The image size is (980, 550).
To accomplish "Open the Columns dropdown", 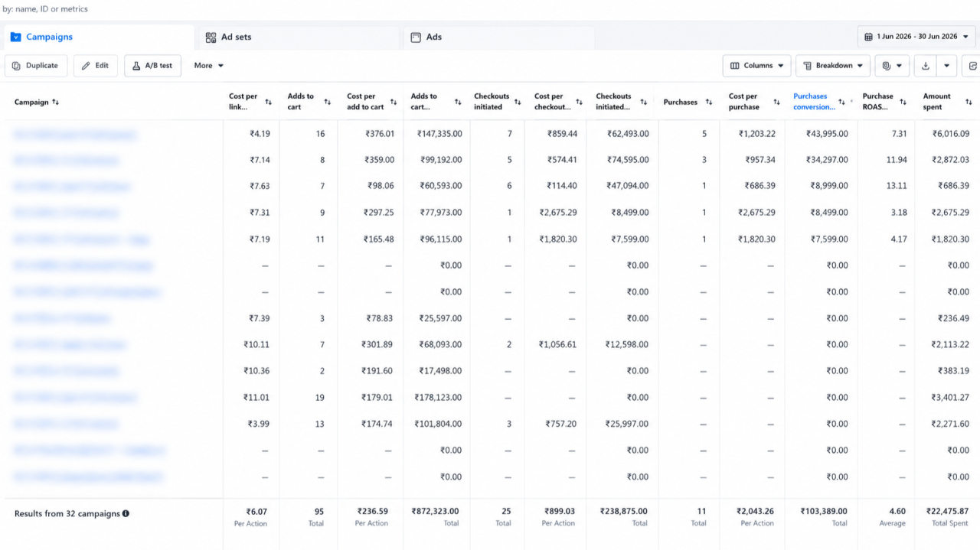I will tap(756, 66).
